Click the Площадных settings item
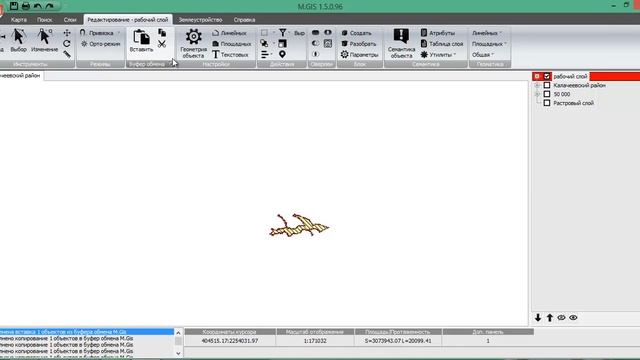The image size is (640, 360). [231, 44]
